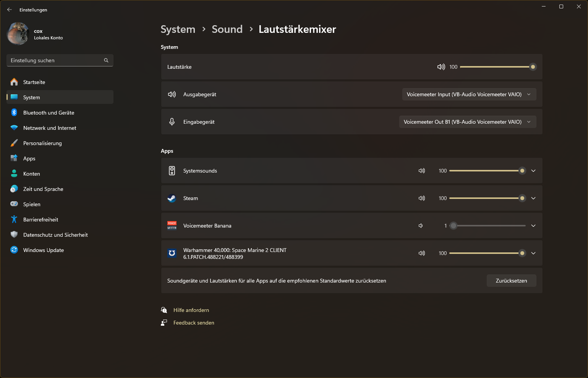
Task: Click the Feedback senden icon
Action: coord(164,323)
